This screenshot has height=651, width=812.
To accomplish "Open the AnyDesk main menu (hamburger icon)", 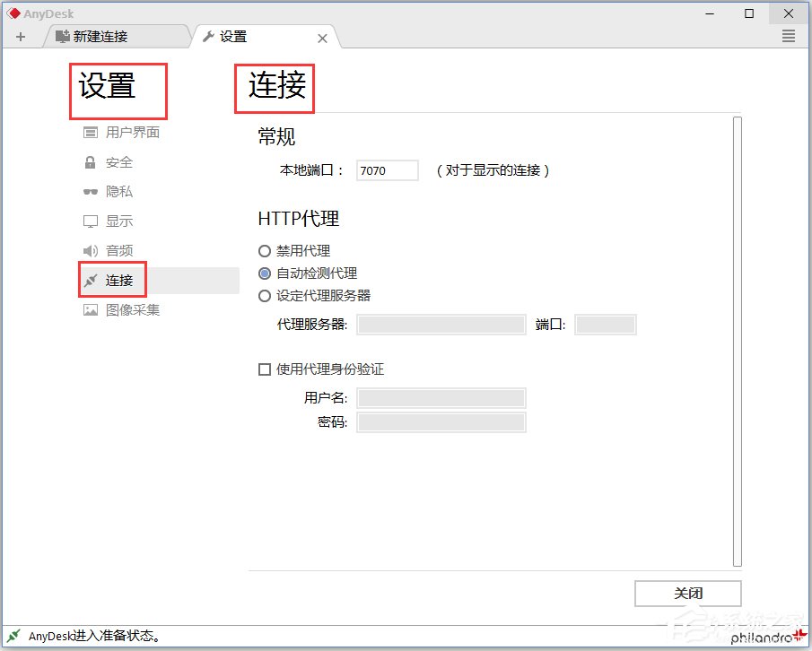I will click(788, 36).
